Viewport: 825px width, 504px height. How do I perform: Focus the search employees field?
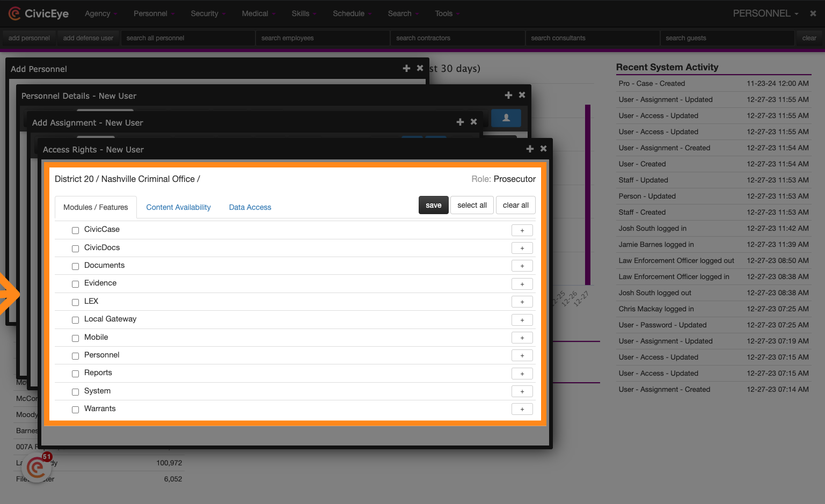323,38
